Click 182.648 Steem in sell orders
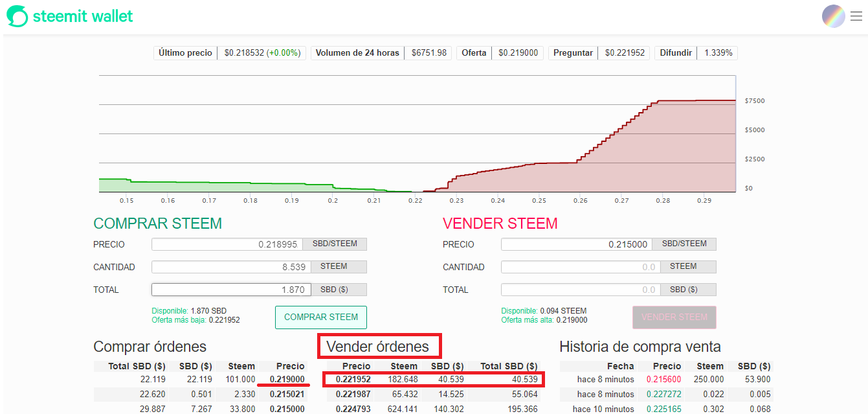 [x=403, y=379]
